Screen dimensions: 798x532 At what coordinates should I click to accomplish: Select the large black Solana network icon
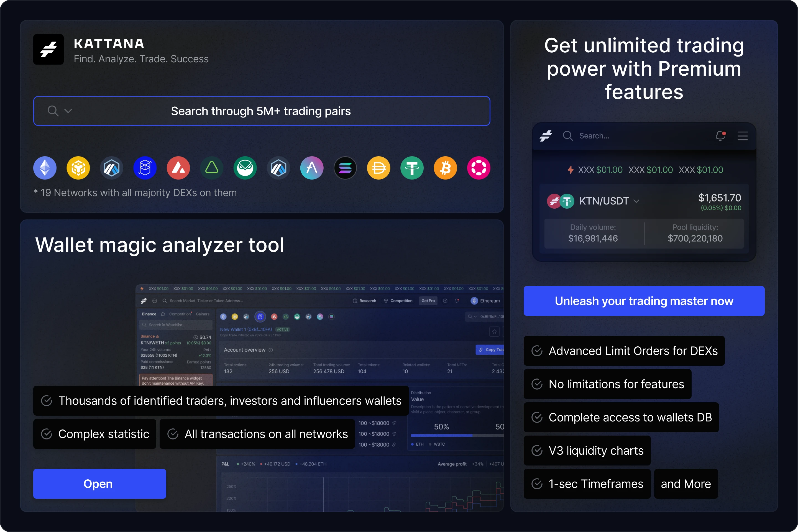pos(345,168)
